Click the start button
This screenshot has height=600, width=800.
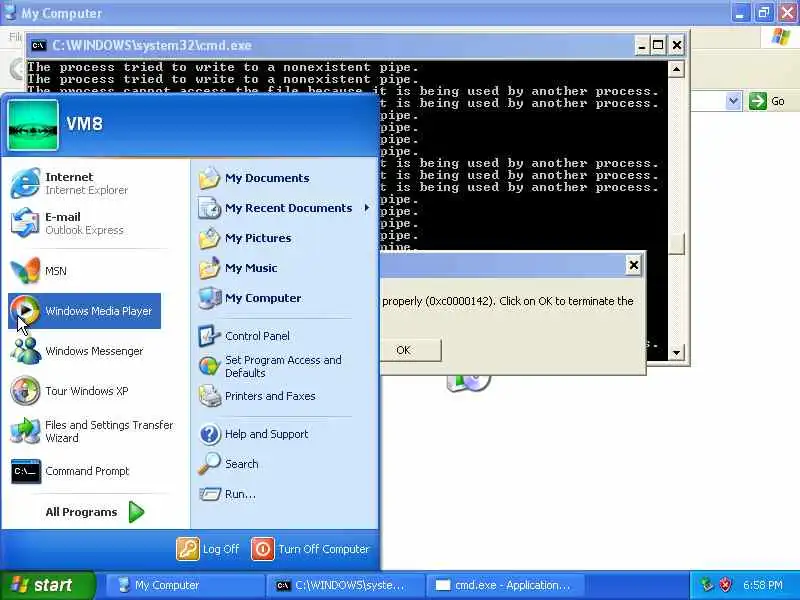click(47, 585)
